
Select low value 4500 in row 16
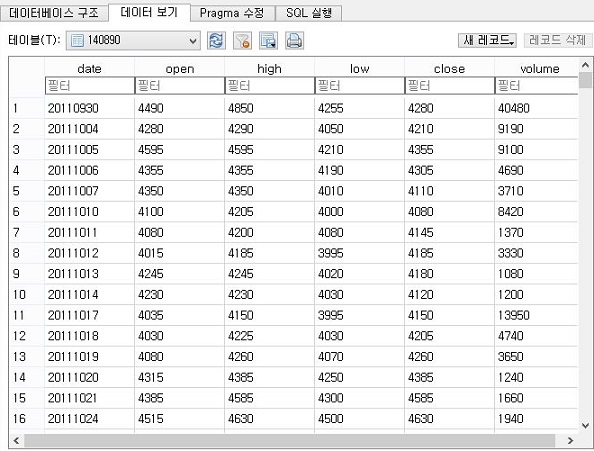[x=360, y=418]
